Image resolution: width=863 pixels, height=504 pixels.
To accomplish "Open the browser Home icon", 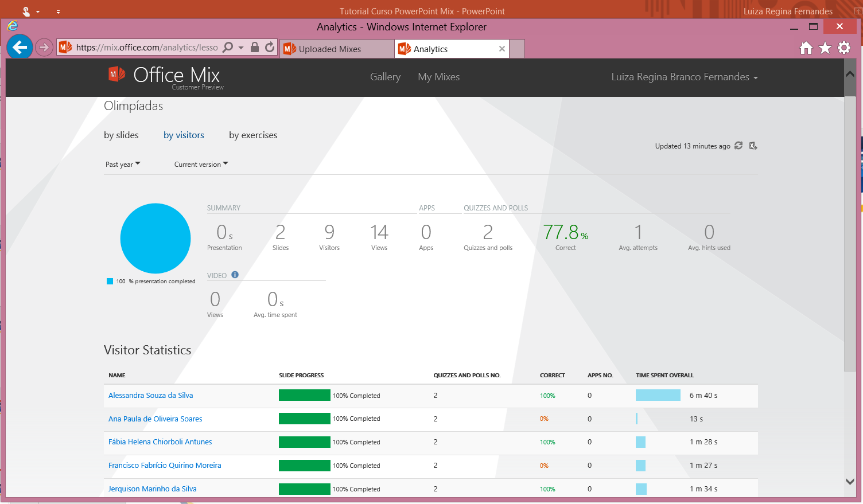I will coord(806,48).
